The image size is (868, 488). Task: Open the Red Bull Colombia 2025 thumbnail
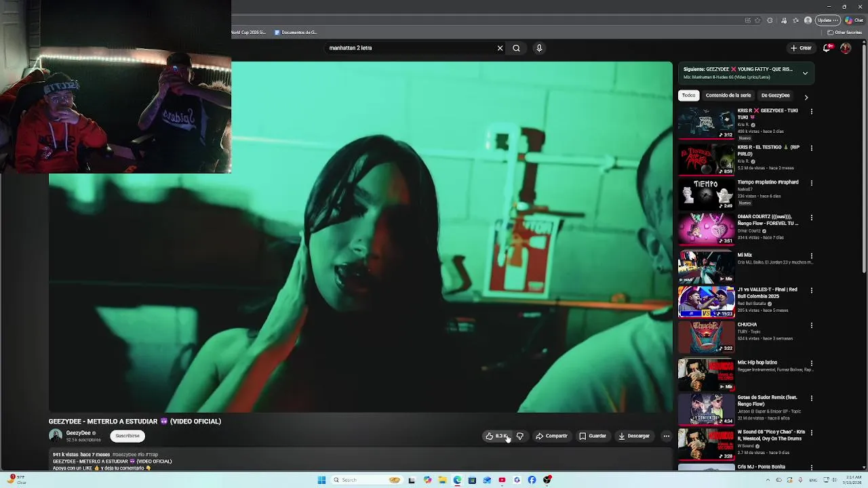(706, 302)
